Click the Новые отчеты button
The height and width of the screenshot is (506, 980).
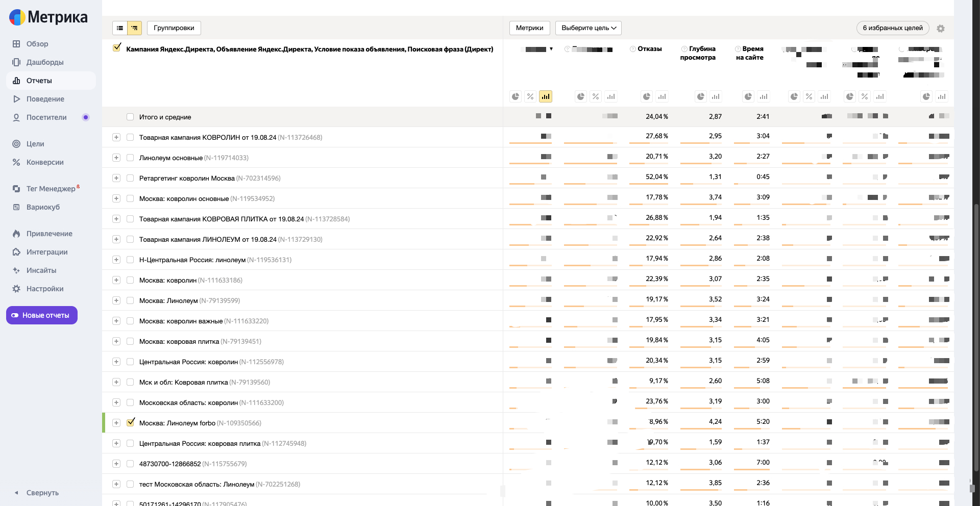[42, 315]
